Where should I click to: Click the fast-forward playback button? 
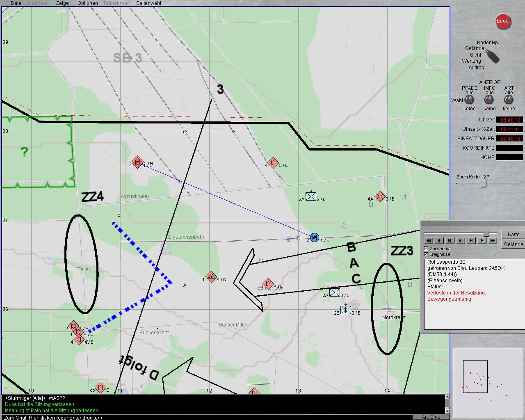(493, 241)
